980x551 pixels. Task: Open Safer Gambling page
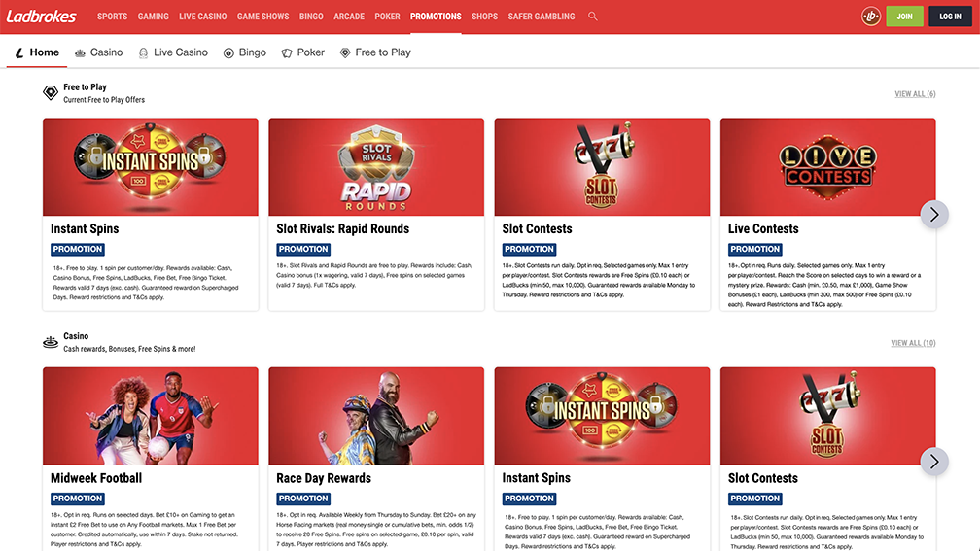(x=542, y=17)
